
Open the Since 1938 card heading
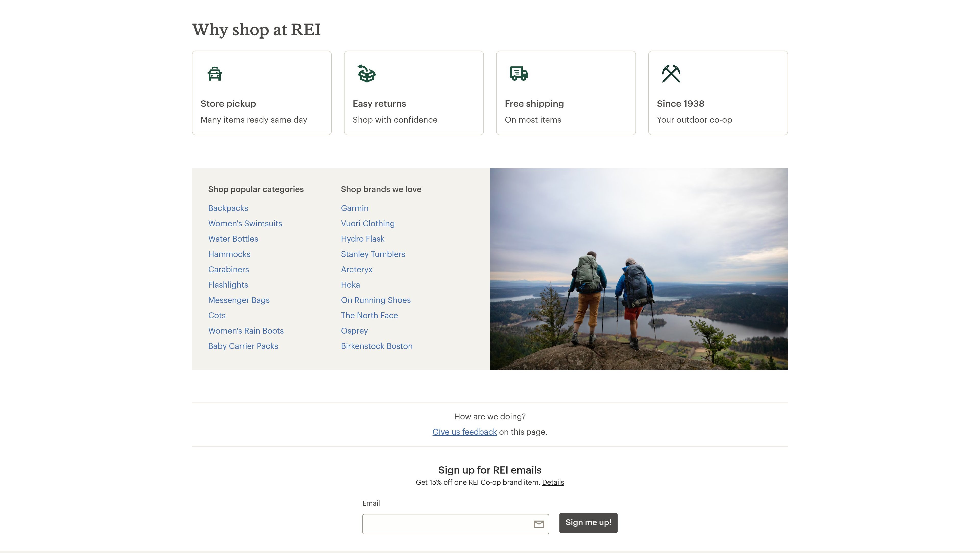[x=681, y=104]
